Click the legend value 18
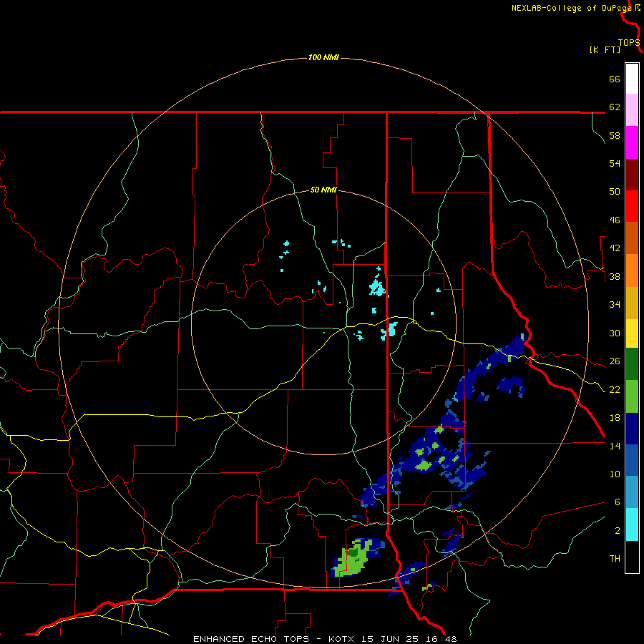This screenshot has height=644, width=644. point(615,418)
